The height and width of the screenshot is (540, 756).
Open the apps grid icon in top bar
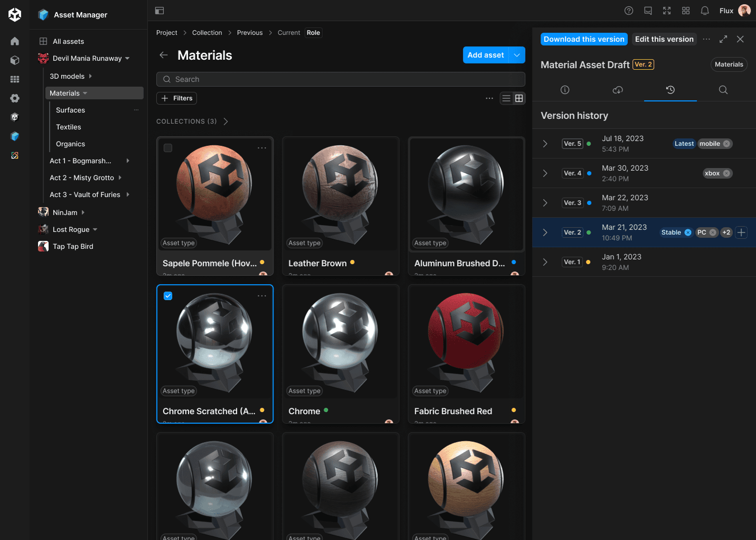pos(686,11)
